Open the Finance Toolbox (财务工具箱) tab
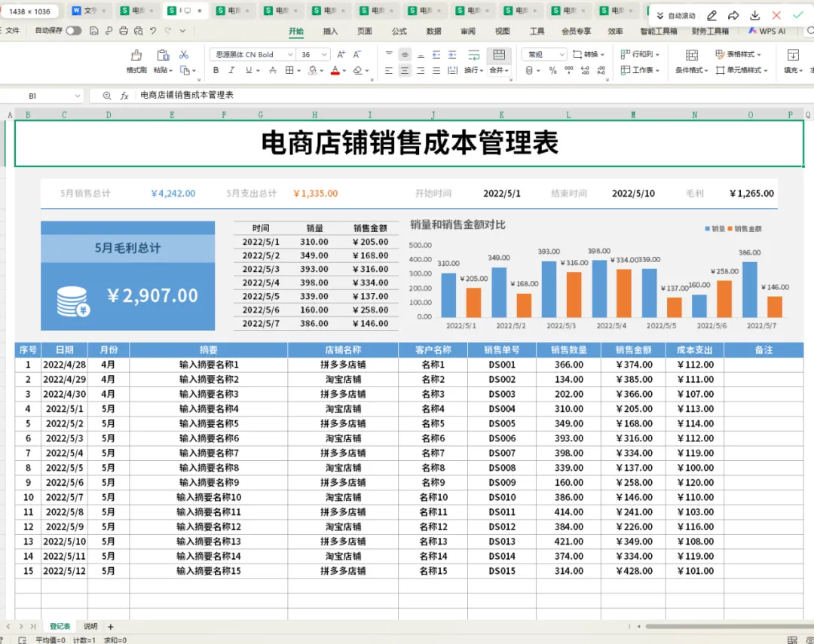The image size is (814, 644). click(x=710, y=31)
